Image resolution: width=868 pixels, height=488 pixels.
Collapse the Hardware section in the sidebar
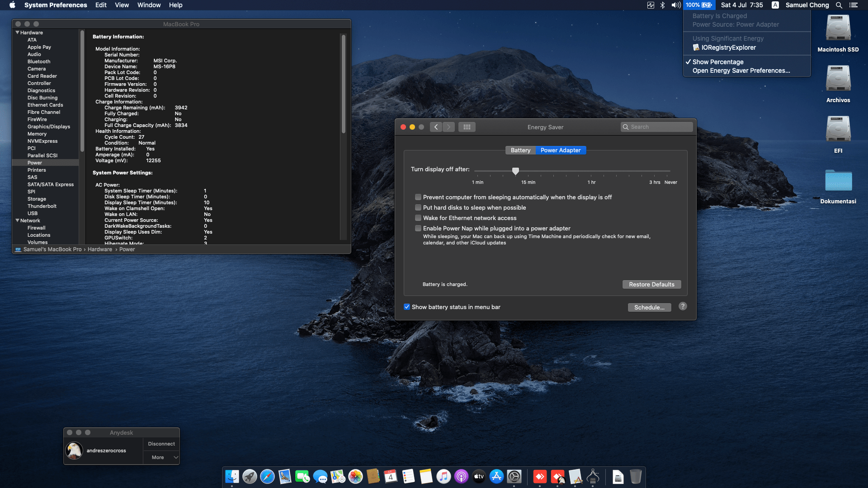[x=17, y=32]
